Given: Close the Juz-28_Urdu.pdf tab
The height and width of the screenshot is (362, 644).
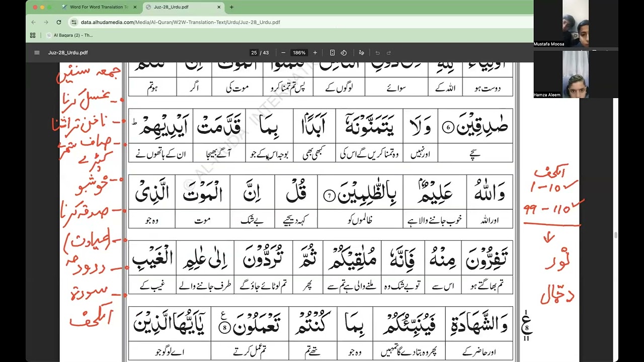Looking at the screenshot, I should (219, 7).
